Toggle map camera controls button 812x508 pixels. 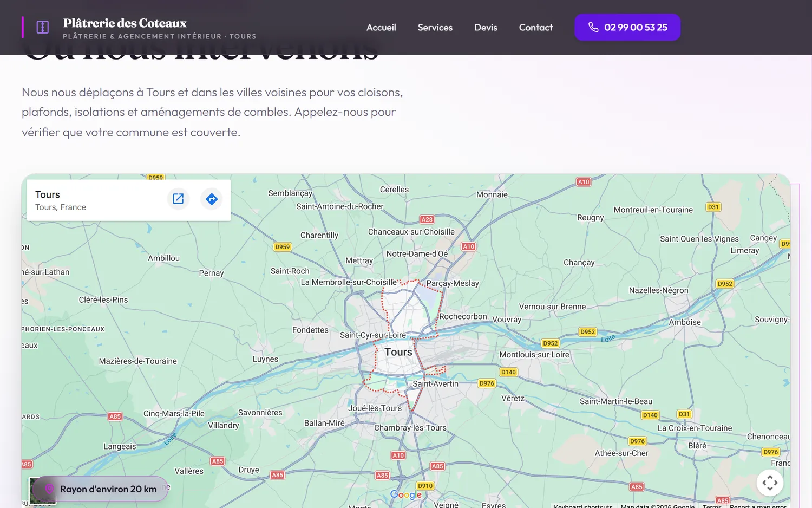(x=770, y=483)
